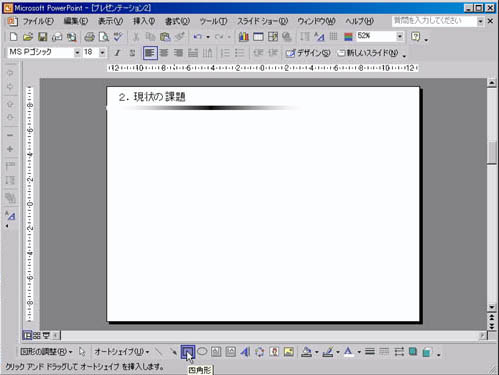This screenshot has height=375, width=499.
Task: Open the line color dropdown arrow
Action: [338, 352]
